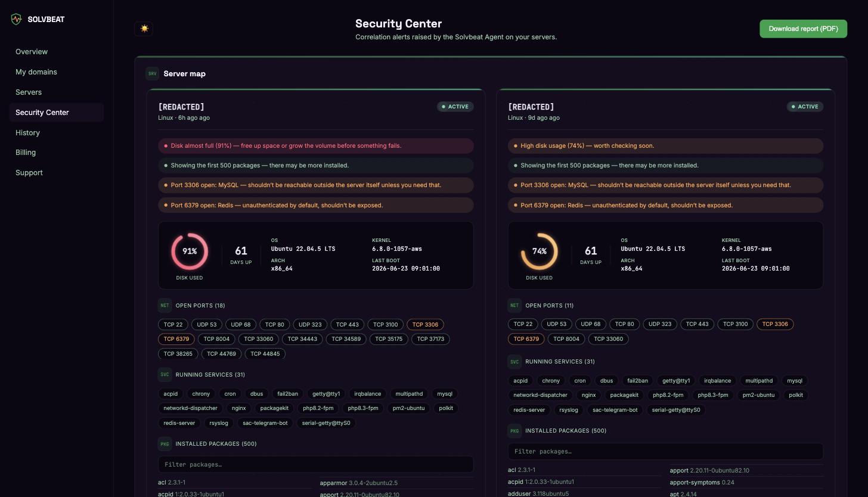Click the pm2-ubuntu chip in second server
The width and height of the screenshot is (868, 497).
(758, 395)
